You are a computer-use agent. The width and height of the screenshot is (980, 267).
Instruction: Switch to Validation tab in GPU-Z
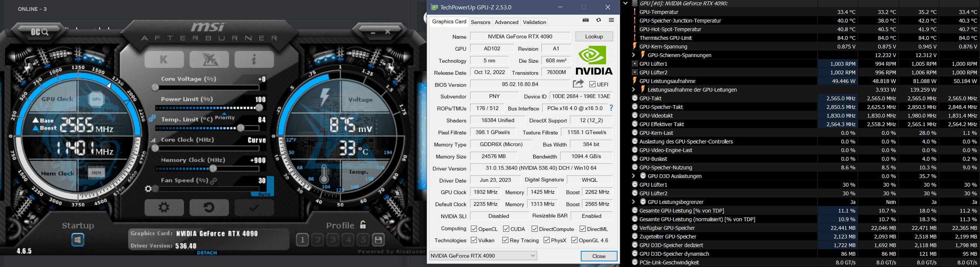click(535, 22)
